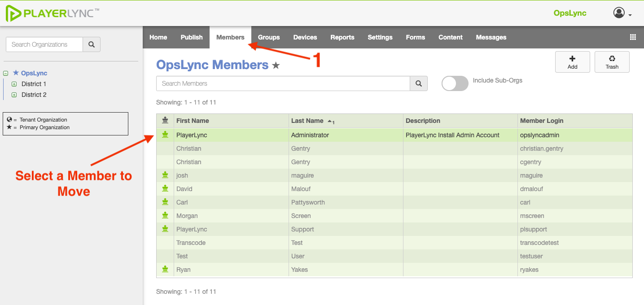The image size is (644, 305).
Task: Select the josh first name cell
Action: point(232,175)
